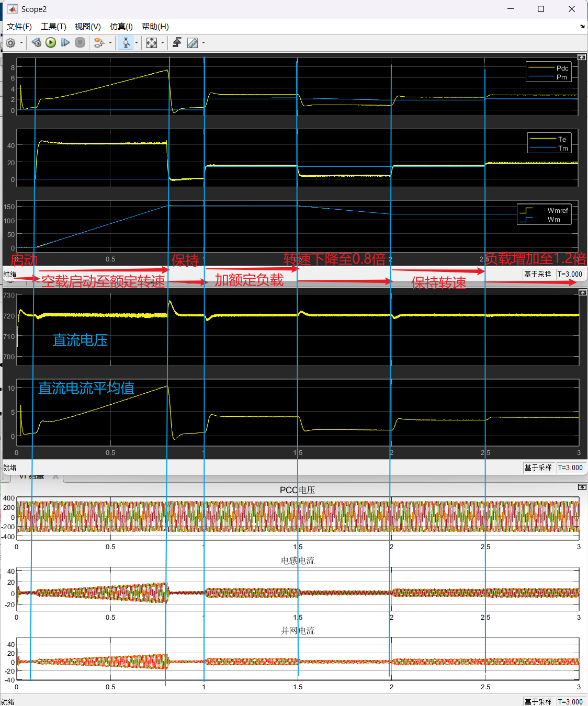Click the Stop simulation button
The height and width of the screenshot is (706, 588).
point(80,43)
